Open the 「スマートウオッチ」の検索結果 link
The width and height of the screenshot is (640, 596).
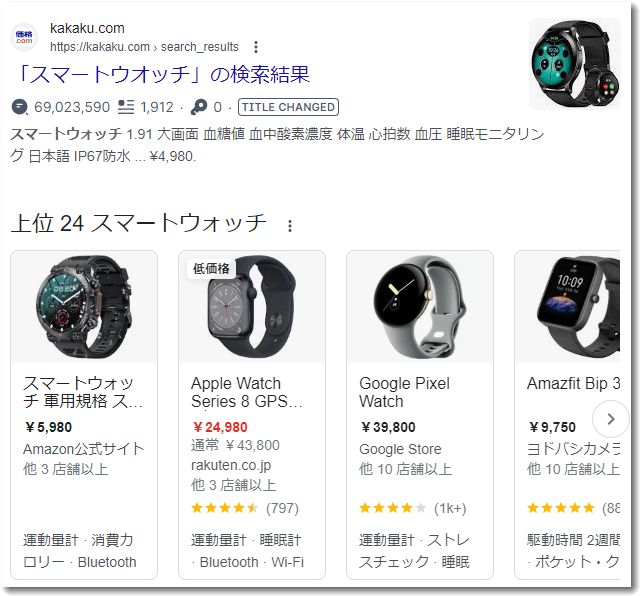163,74
